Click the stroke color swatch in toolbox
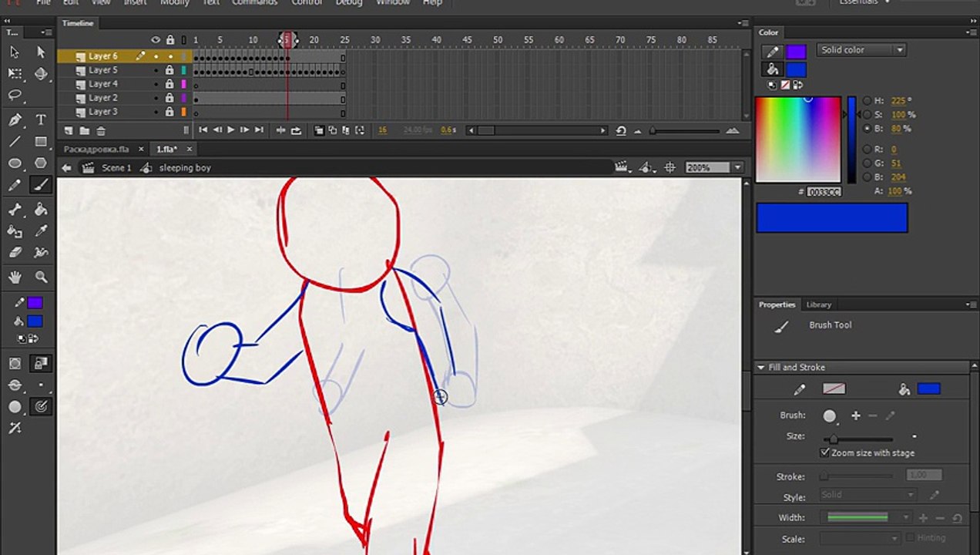The image size is (980, 555). [x=35, y=303]
